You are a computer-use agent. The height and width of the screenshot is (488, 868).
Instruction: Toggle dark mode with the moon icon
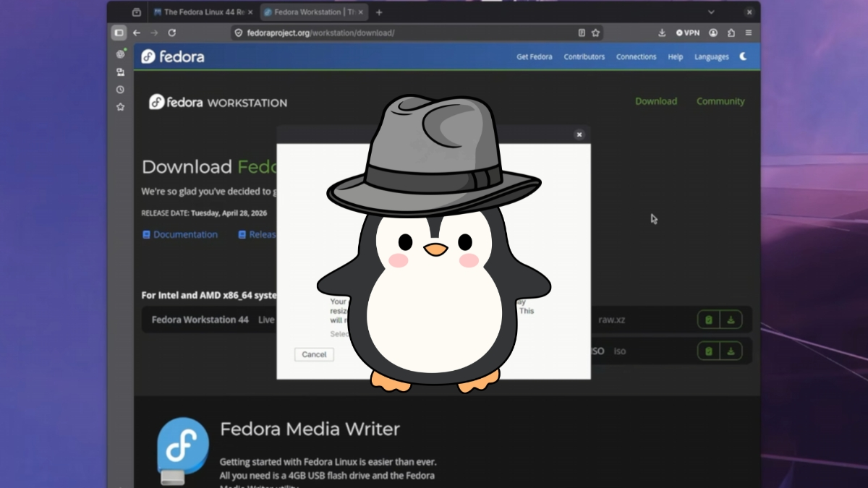click(x=743, y=56)
